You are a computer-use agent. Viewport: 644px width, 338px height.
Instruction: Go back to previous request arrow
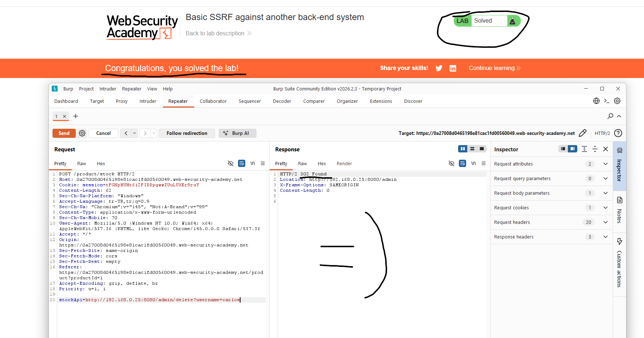[126, 133]
